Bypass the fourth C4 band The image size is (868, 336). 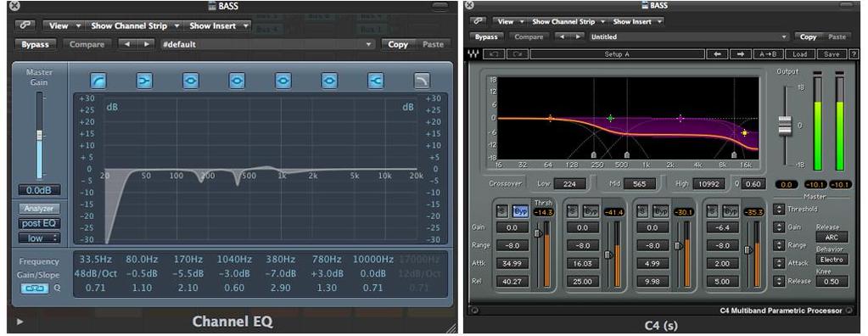tap(731, 211)
